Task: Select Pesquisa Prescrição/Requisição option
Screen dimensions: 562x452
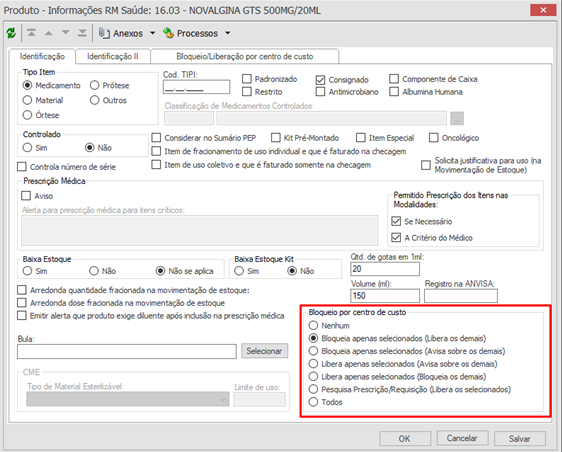Action: click(x=313, y=389)
